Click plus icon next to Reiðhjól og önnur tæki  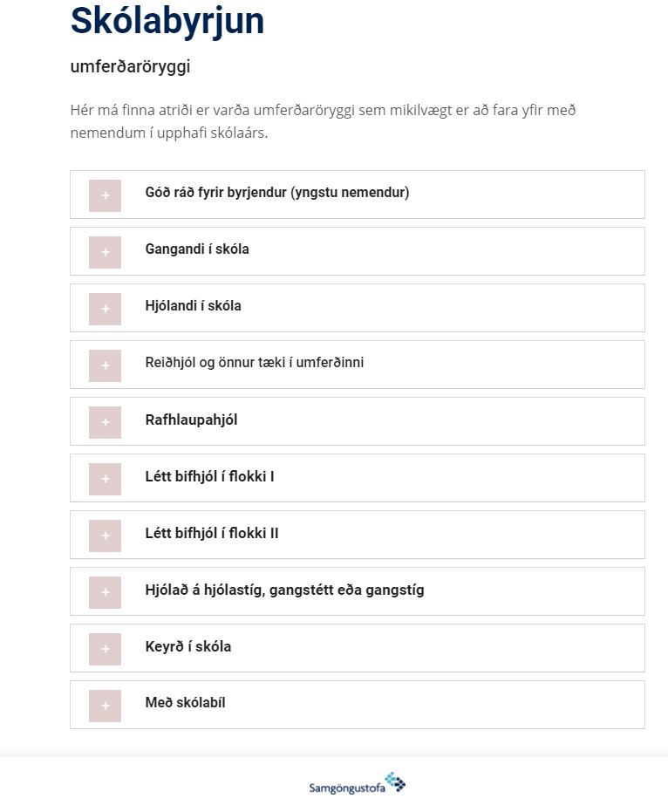[x=106, y=365]
